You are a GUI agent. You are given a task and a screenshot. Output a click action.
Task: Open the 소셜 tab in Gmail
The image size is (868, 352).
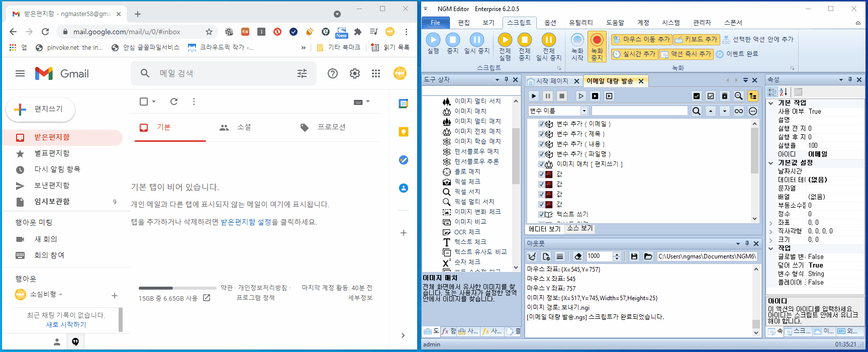(x=244, y=127)
